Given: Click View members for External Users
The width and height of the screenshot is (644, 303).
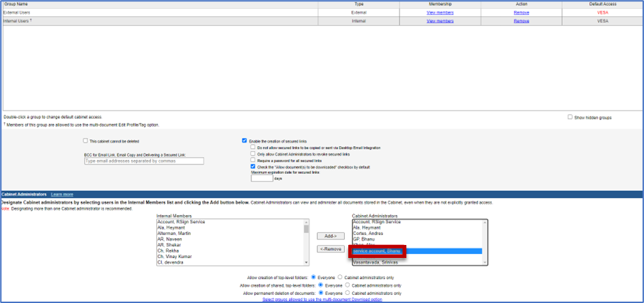Looking at the screenshot, I should pos(440,13).
